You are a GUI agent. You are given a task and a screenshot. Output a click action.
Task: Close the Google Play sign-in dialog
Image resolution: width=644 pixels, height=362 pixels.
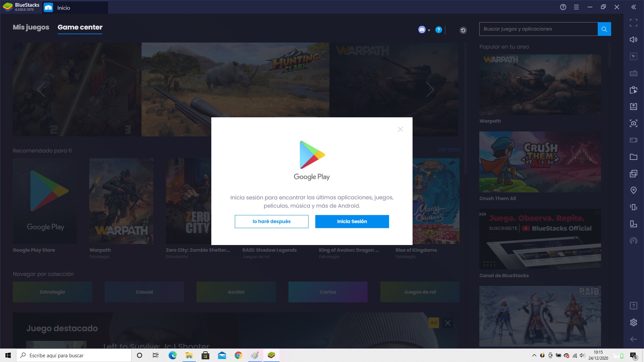coord(400,129)
